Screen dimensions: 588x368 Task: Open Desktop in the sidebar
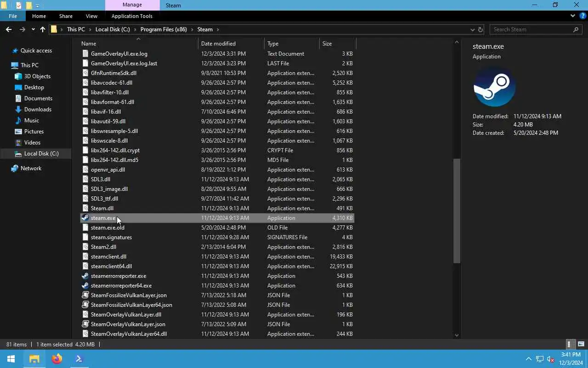(34, 87)
